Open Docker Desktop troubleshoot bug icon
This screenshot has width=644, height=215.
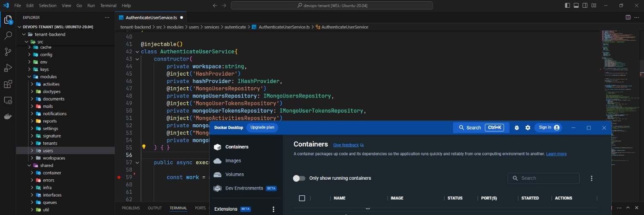point(517,128)
